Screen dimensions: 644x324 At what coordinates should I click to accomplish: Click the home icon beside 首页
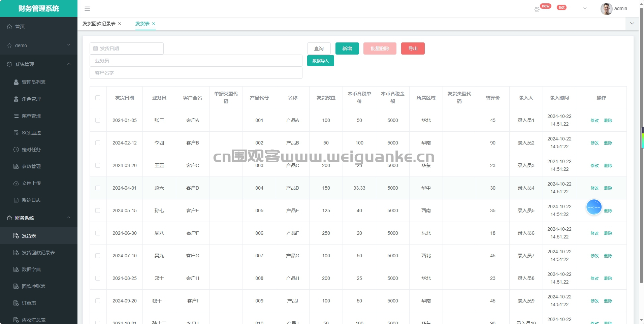[9, 27]
